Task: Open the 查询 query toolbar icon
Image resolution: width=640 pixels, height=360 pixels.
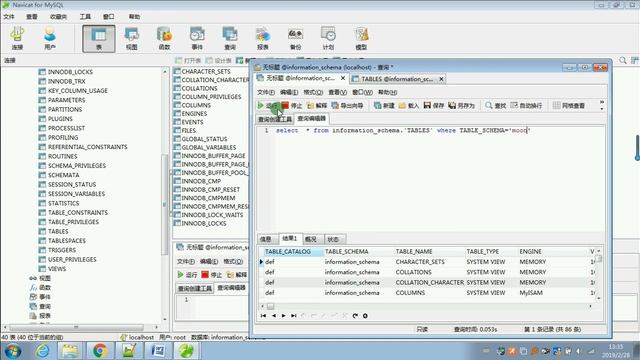Action: pyautogui.click(x=230, y=38)
